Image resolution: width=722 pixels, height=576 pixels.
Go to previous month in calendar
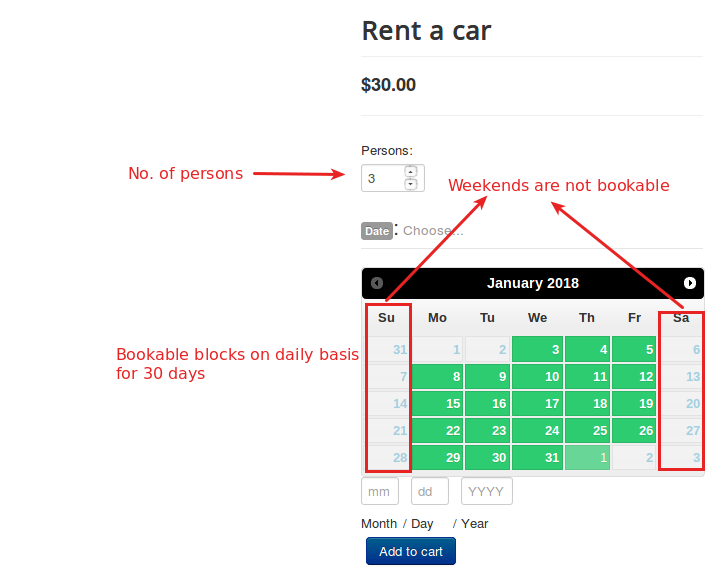click(x=377, y=283)
